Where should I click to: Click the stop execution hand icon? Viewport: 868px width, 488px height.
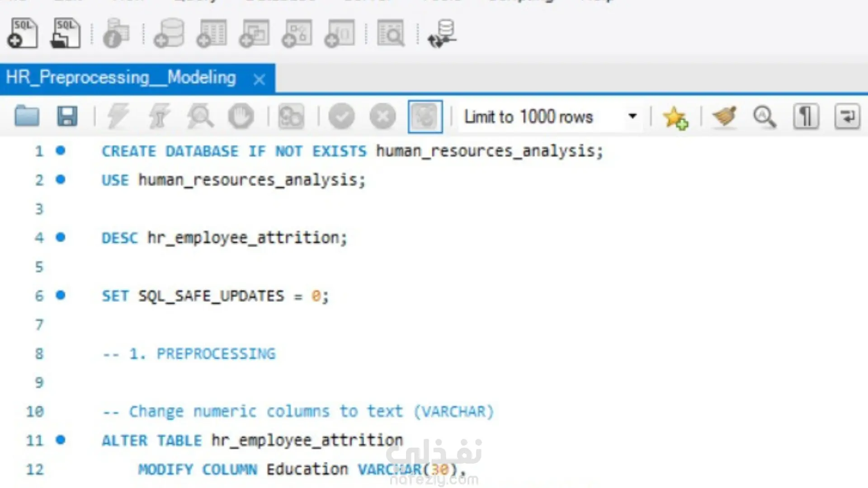tap(241, 117)
